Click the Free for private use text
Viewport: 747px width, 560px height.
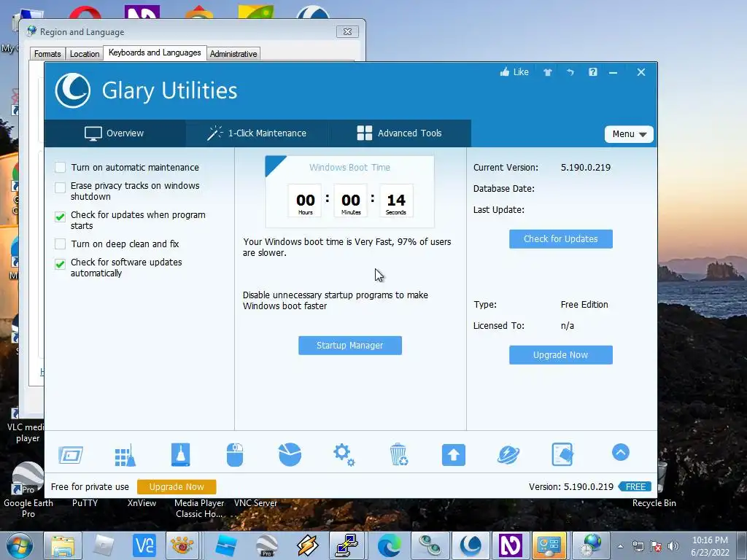coord(90,486)
